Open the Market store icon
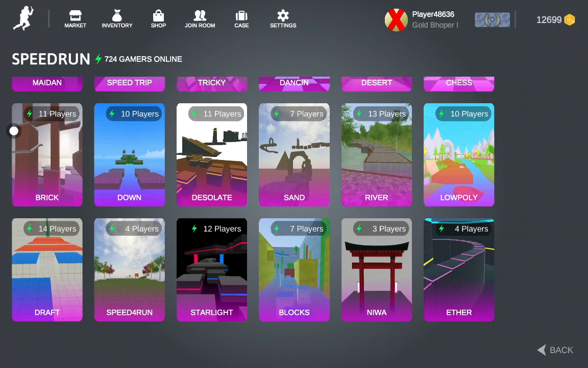 pyautogui.click(x=75, y=16)
